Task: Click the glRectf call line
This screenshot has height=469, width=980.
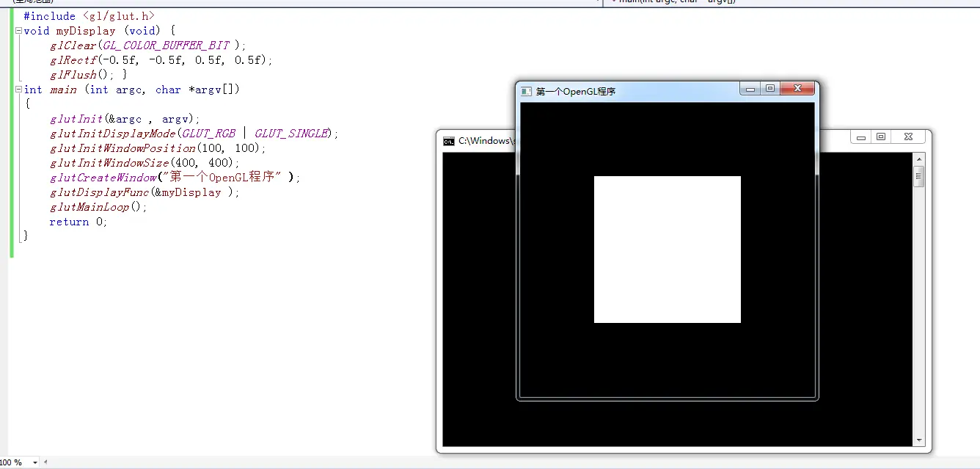Action: click(x=161, y=60)
